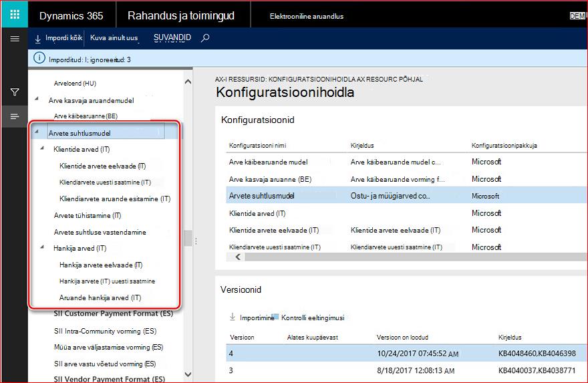Select Kliendiarvete uuesti saatmine (IT) tree item
Viewport: 588px width, 383px height.
(x=106, y=182)
